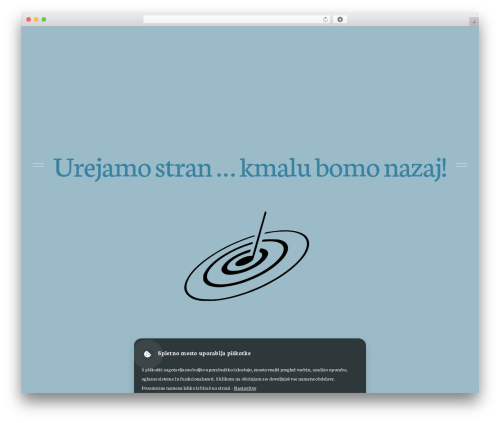This screenshot has width=500, height=423.
Task: Open a new tab with the plus button
Action: coord(474,22)
